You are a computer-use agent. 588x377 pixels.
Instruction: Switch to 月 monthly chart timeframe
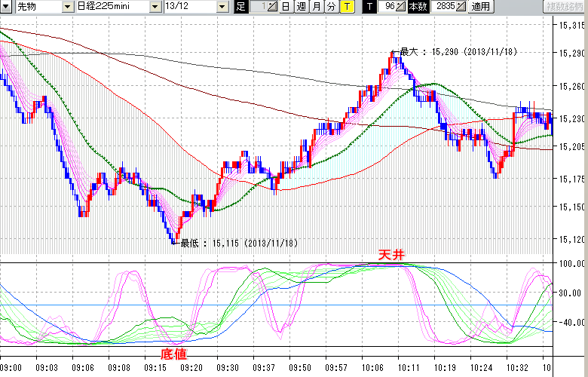coord(316,7)
